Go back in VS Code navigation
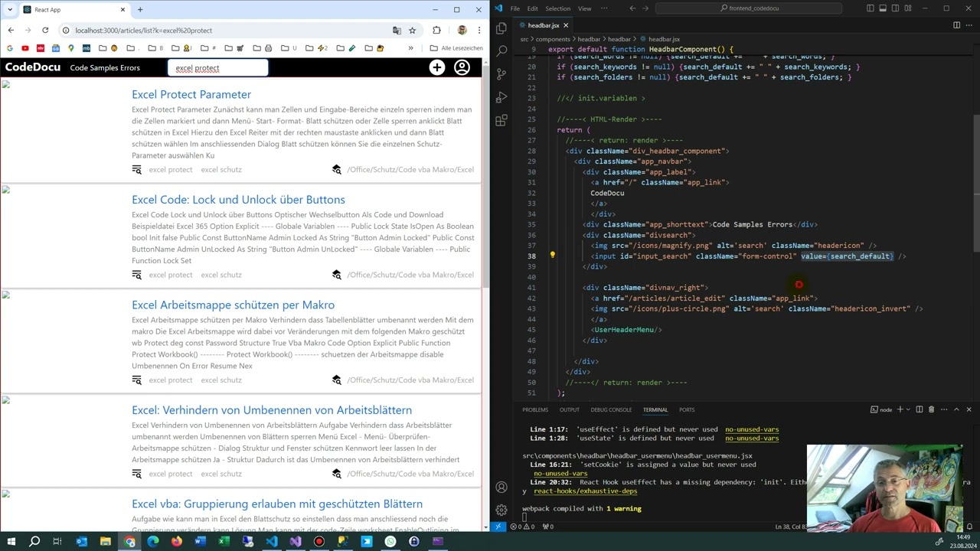The height and width of the screenshot is (551, 980). [632, 8]
